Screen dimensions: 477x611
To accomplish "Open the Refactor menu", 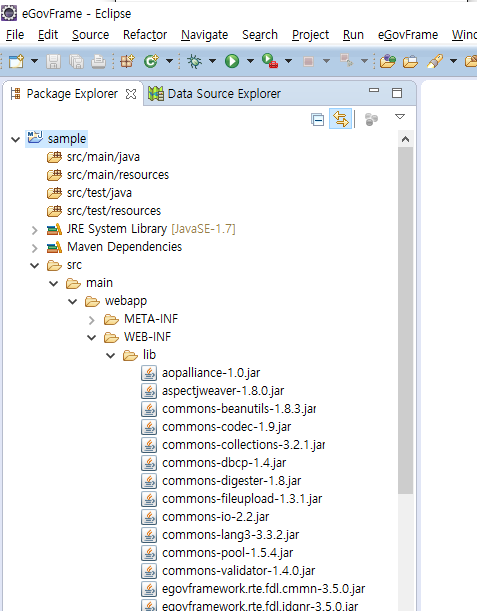I will point(145,35).
